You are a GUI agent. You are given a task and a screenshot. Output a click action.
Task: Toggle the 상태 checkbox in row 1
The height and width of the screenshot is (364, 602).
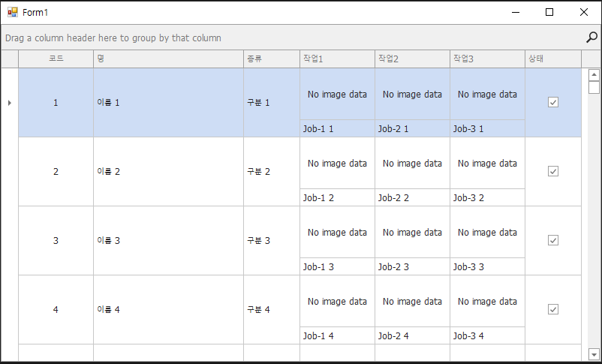[x=553, y=102]
